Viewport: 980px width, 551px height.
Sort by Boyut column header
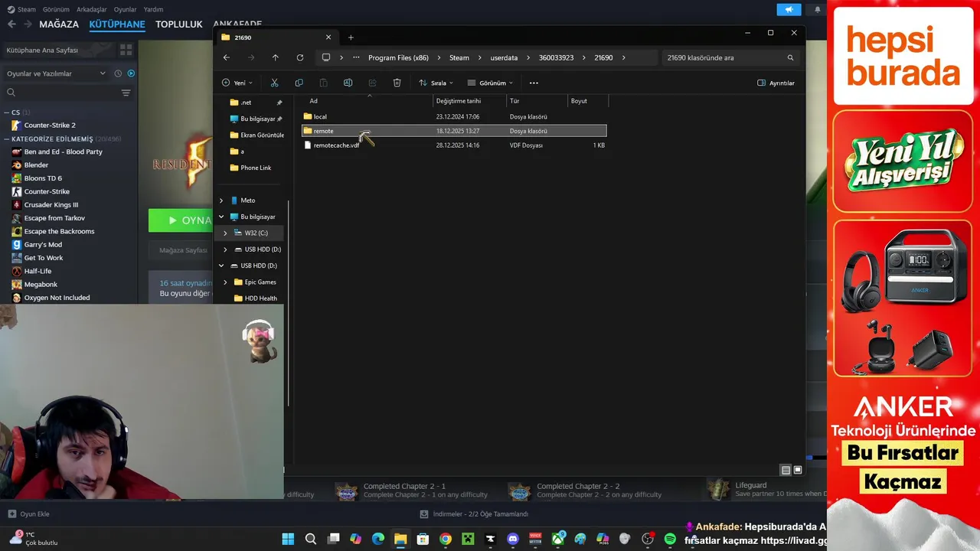(x=588, y=101)
